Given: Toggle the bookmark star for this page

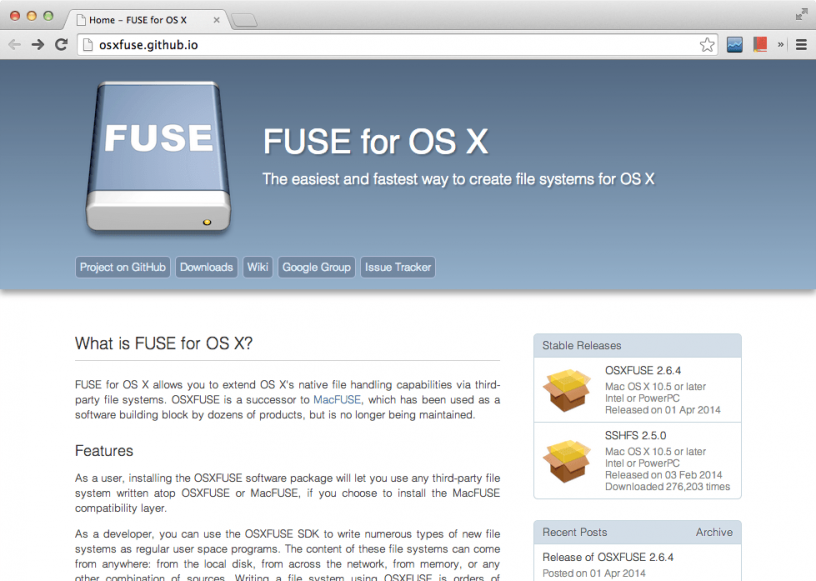Looking at the screenshot, I should tap(708, 44).
